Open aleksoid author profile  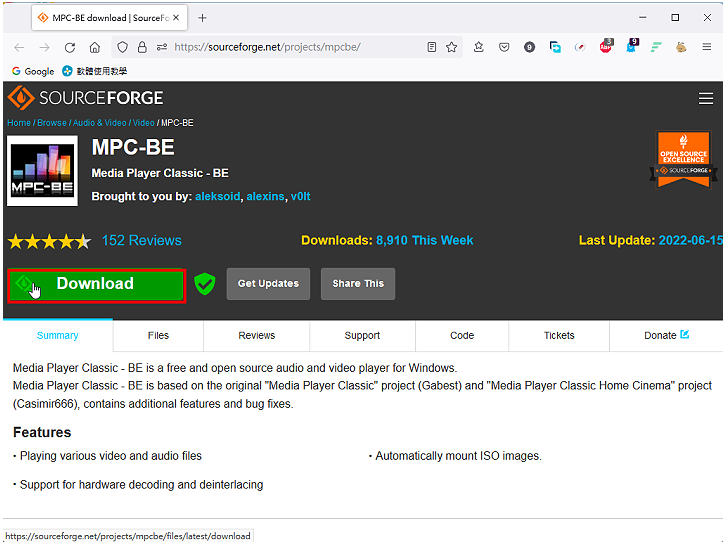pos(218,196)
